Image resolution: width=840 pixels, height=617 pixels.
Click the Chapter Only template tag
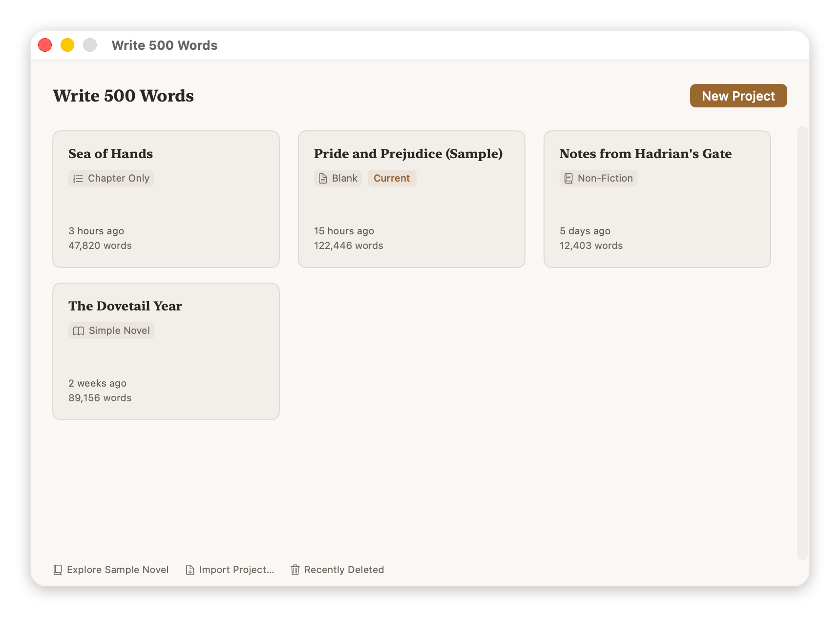click(x=111, y=178)
